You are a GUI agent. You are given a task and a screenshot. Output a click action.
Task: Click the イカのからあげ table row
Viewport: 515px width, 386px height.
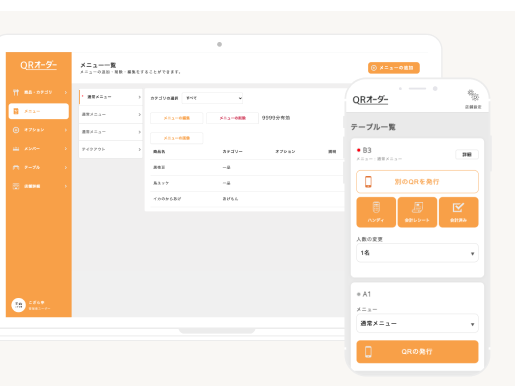(247, 199)
